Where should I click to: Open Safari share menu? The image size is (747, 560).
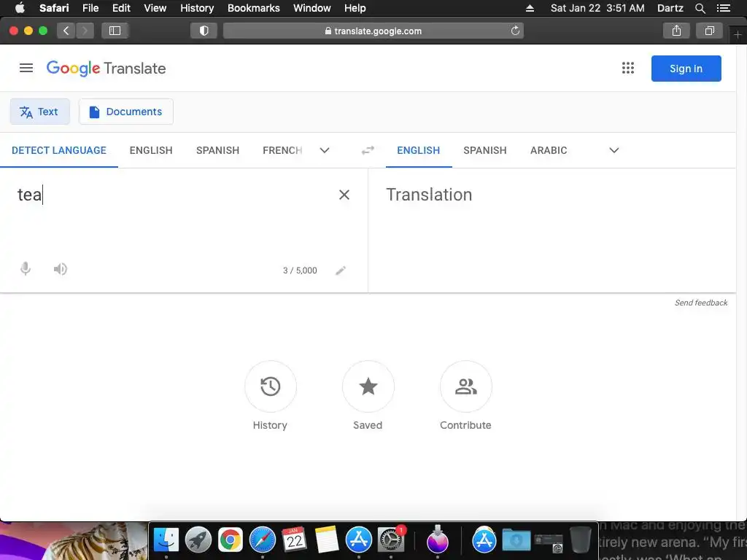click(x=676, y=31)
